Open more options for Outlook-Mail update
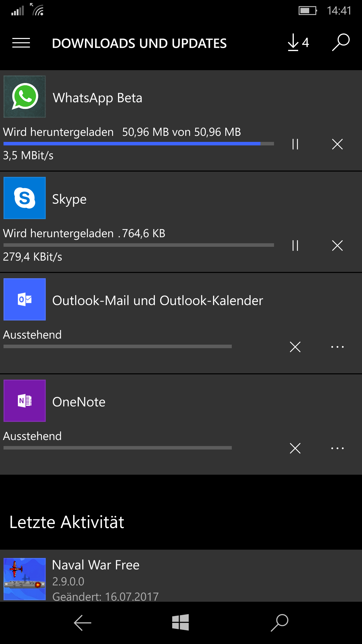 click(337, 347)
